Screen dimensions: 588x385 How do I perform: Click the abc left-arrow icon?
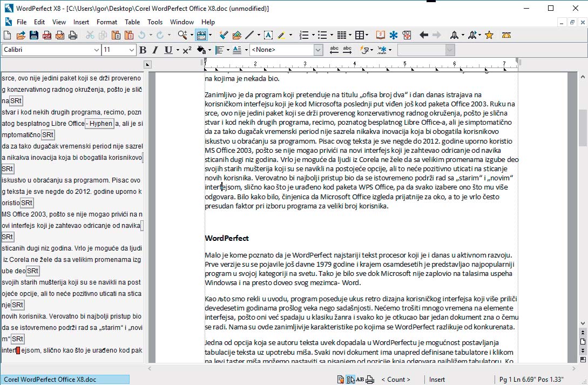click(x=334, y=50)
